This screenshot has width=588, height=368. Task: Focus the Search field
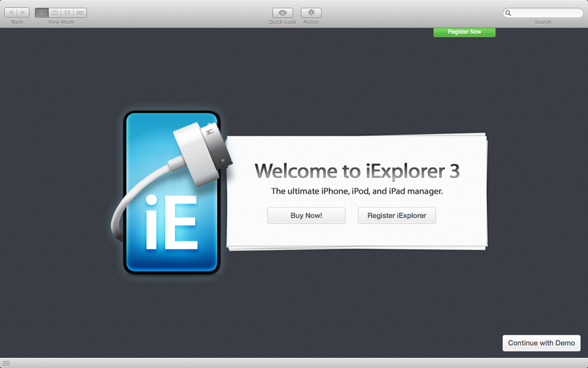point(543,13)
